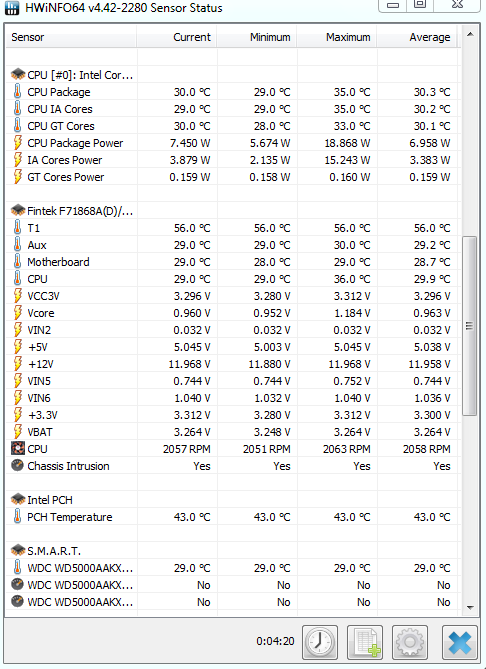Click the Current column header
Screen dimensions: 486x669
click(177, 37)
